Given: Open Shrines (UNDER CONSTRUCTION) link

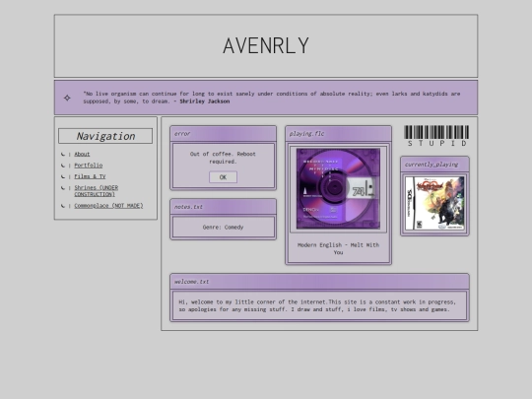Looking at the screenshot, I should click(x=96, y=191).
